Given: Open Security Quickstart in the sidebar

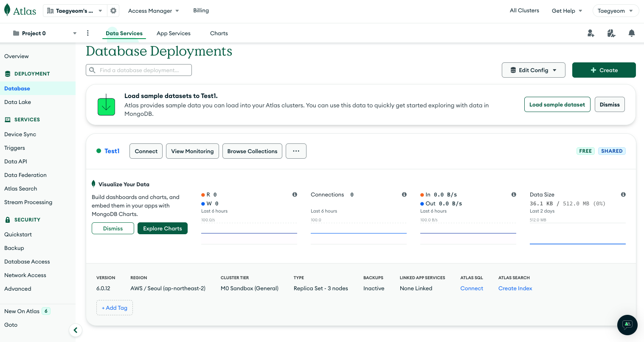Looking at the screenshot, I should (18, 234).
